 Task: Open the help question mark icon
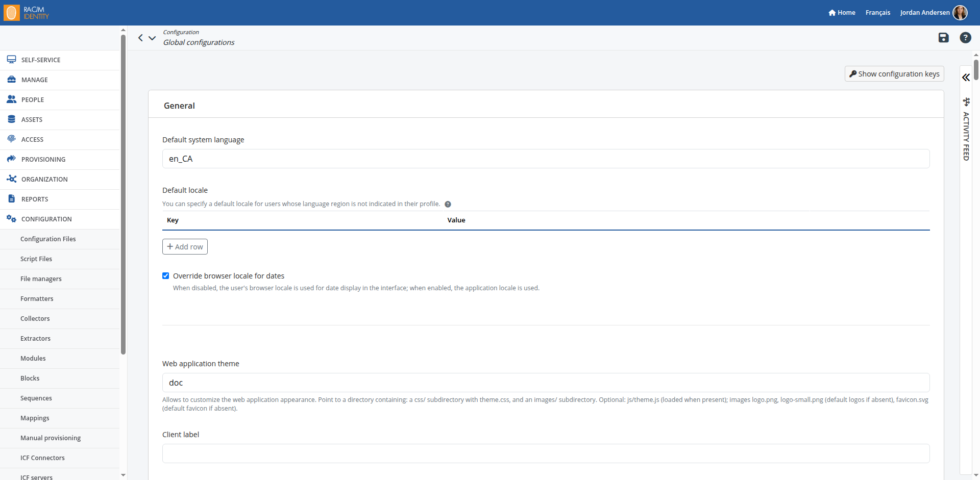tap(965, 38)
